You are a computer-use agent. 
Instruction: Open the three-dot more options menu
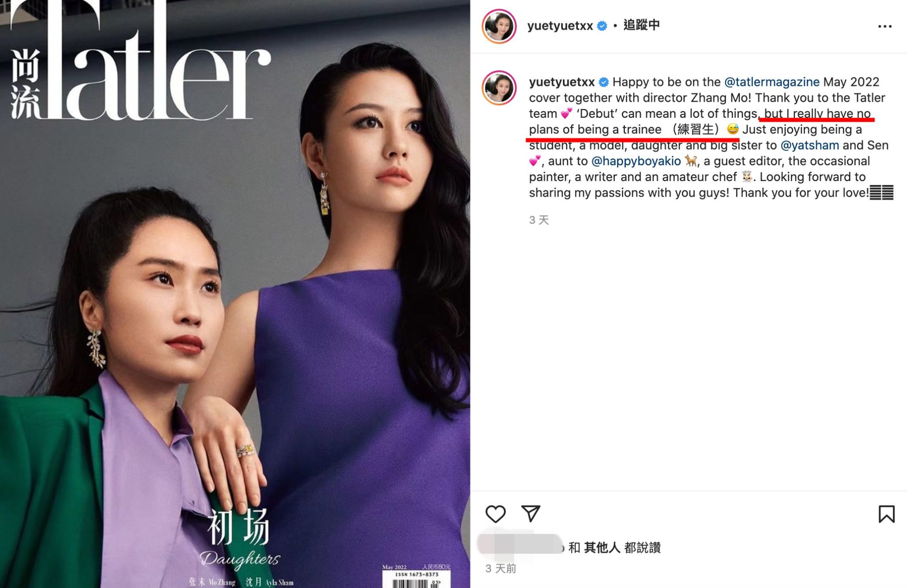[x=884, y=27]
